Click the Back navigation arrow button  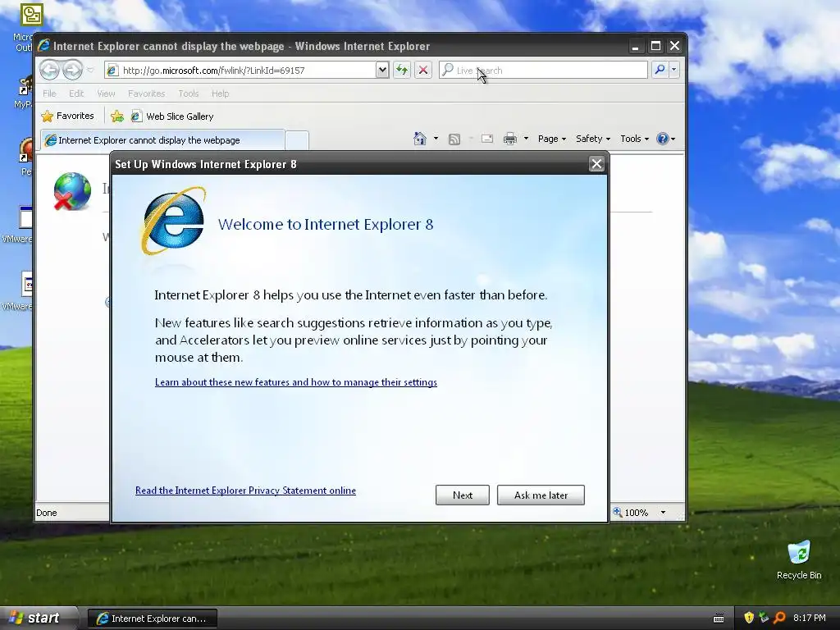click(x=49, y=70)
